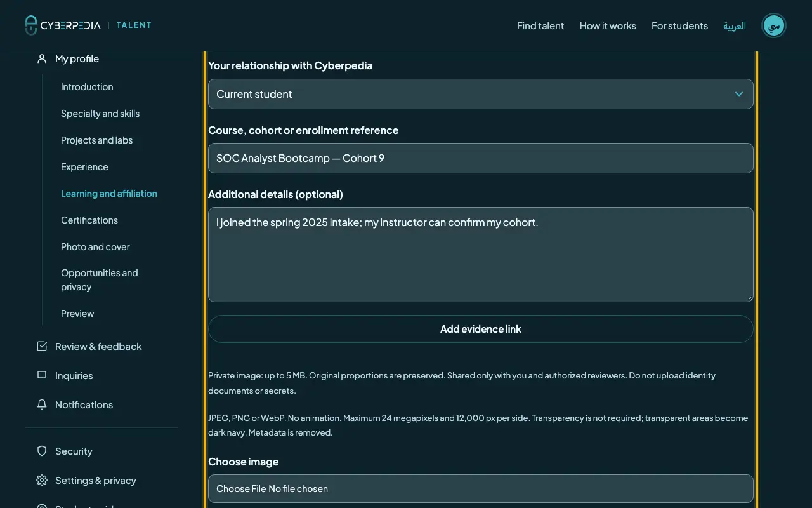
Task: Click the Inquiries chat bubble icon
Action: point(42,375)
